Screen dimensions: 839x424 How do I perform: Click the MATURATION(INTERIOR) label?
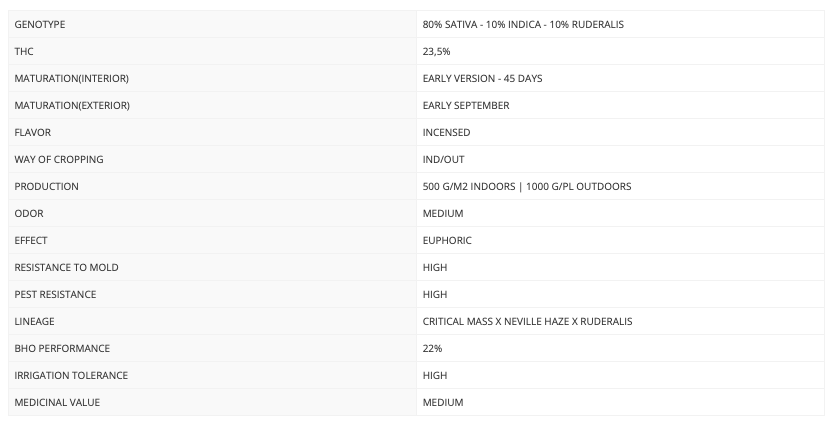pyautogui.click(x=71, y=78)
